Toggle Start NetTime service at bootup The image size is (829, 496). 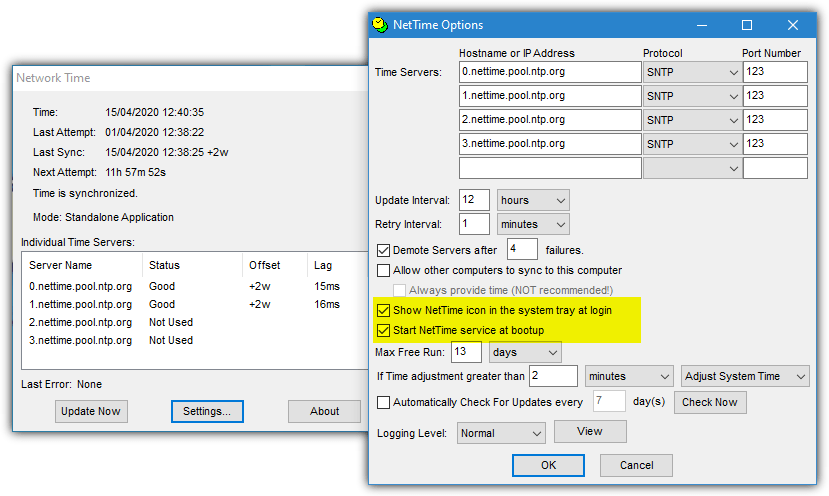click(x=383, y=330)
